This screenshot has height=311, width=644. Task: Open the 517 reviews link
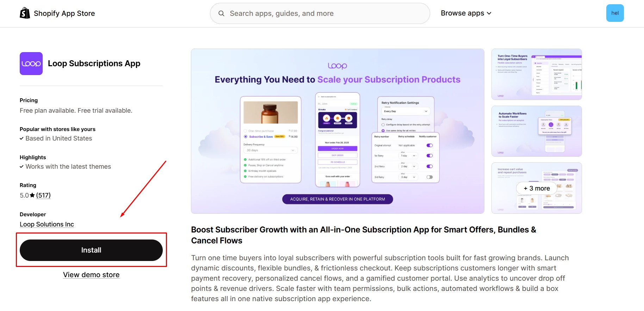pos(43,195)
